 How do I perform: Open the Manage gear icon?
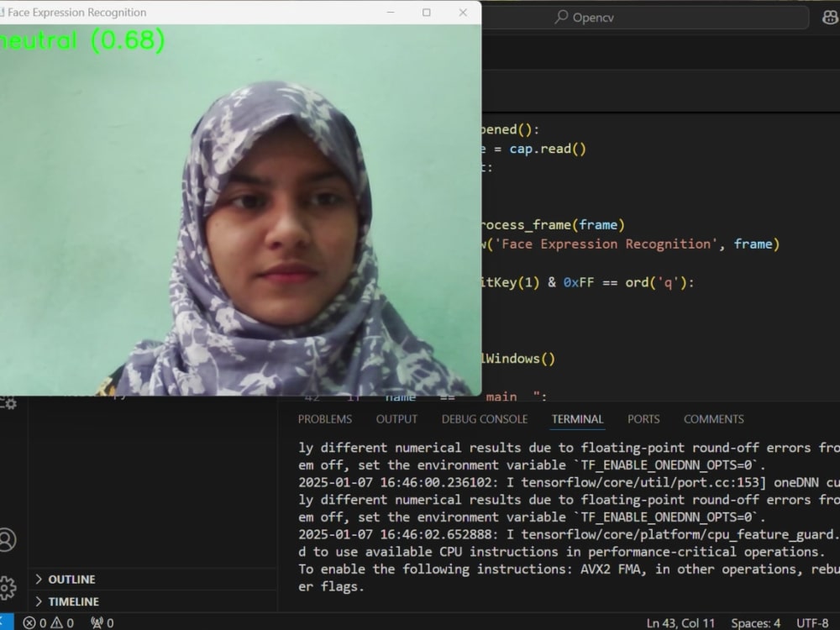point(8,588)
